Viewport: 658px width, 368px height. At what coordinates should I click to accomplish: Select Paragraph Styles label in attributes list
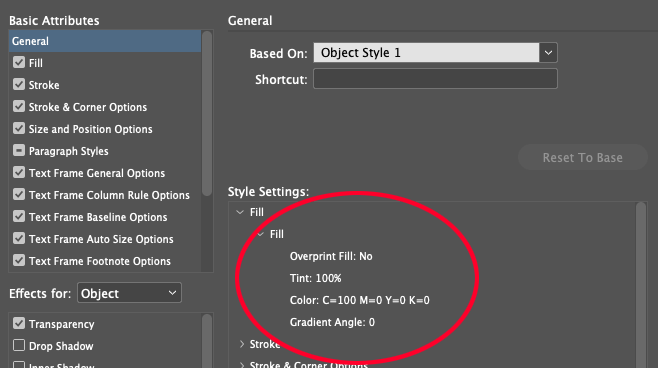coord(68,151)
